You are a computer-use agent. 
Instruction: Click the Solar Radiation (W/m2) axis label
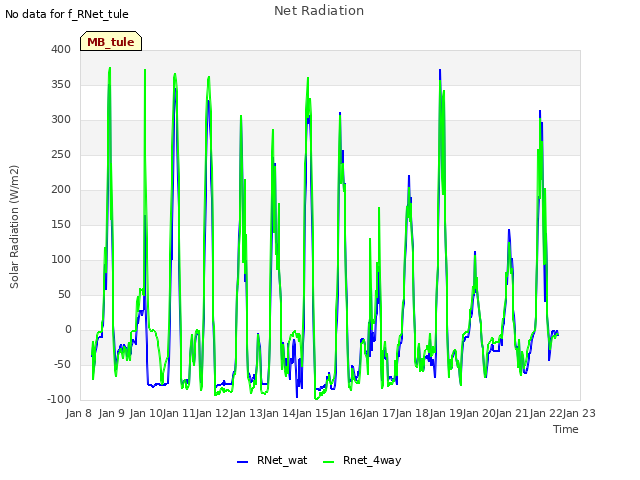coord(14,227)
